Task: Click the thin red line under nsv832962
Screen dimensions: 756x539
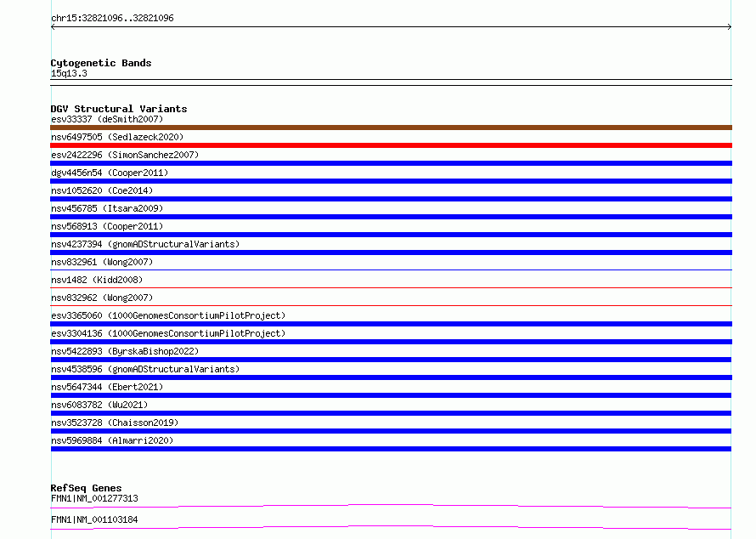Action: [x=391, y=305]
